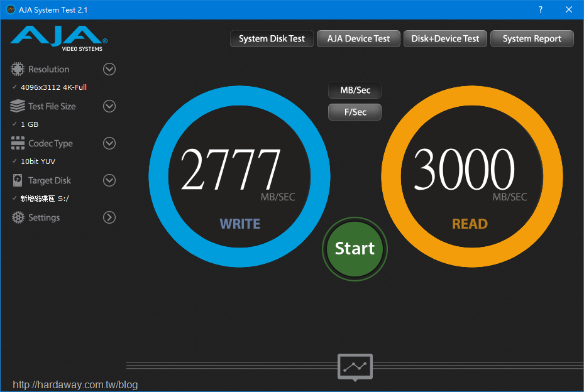Open the System Report tab

tap(532, 39)
